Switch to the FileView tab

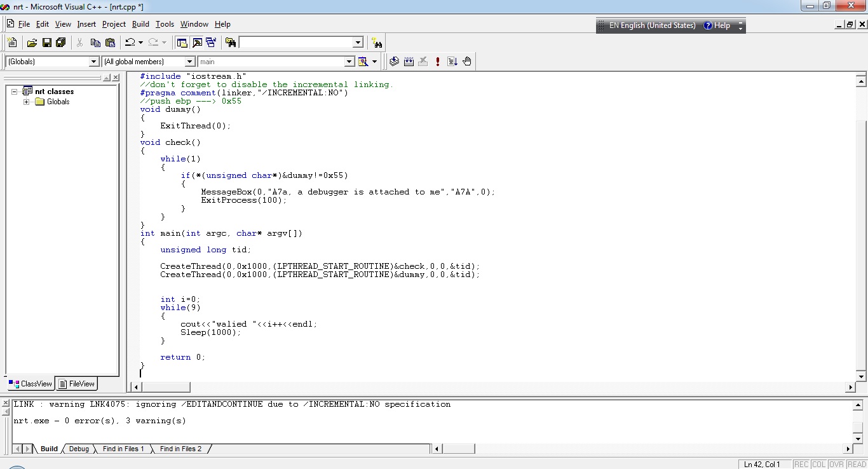click(x=76, y=384)
